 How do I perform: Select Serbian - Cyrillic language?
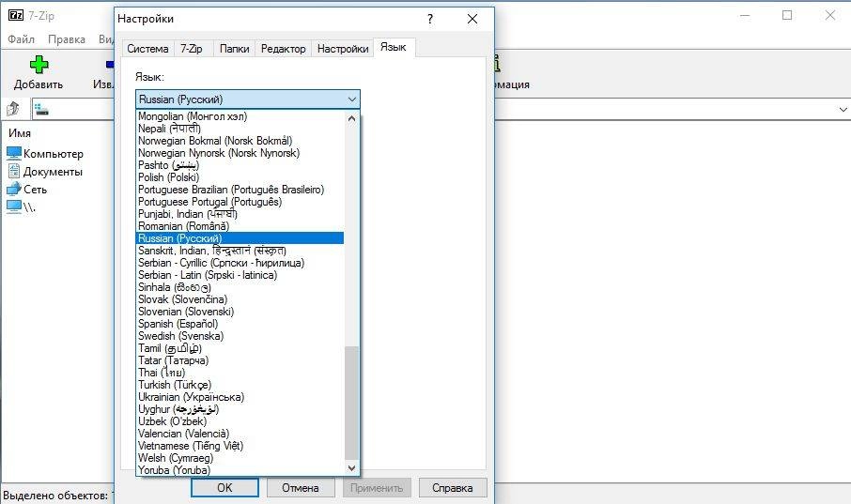point(240,263)
